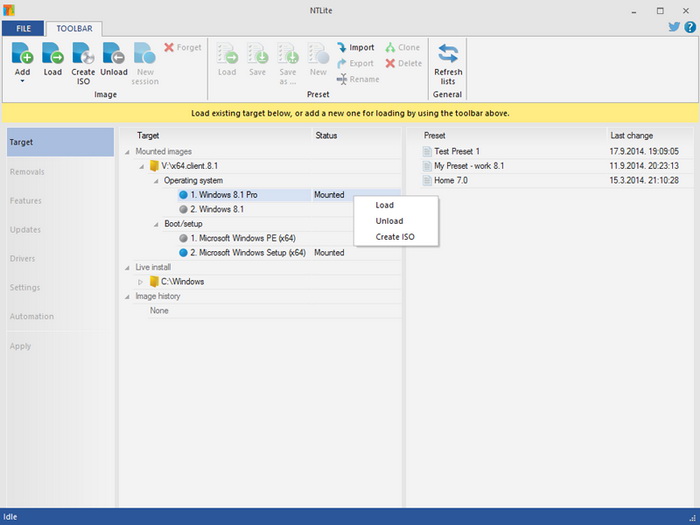
Task: Click the Save as preset icon
Action: tap(288, 54)
